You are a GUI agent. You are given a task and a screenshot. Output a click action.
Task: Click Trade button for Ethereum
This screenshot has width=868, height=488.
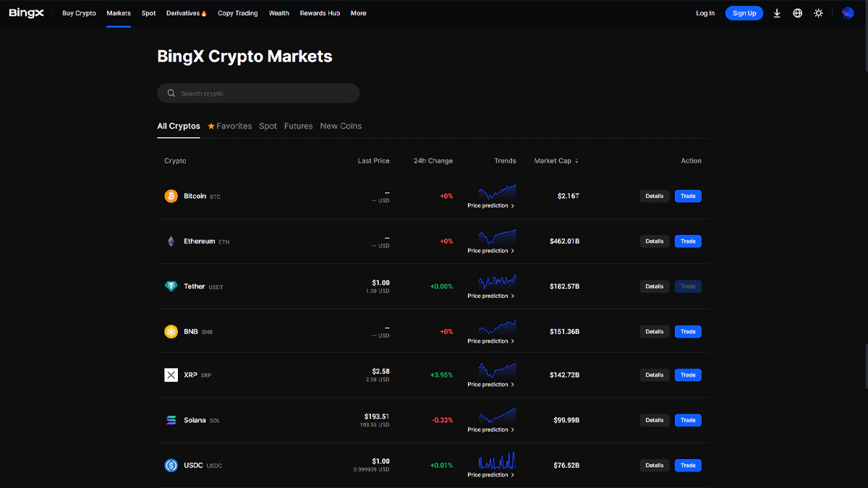(x=688, y=241)
